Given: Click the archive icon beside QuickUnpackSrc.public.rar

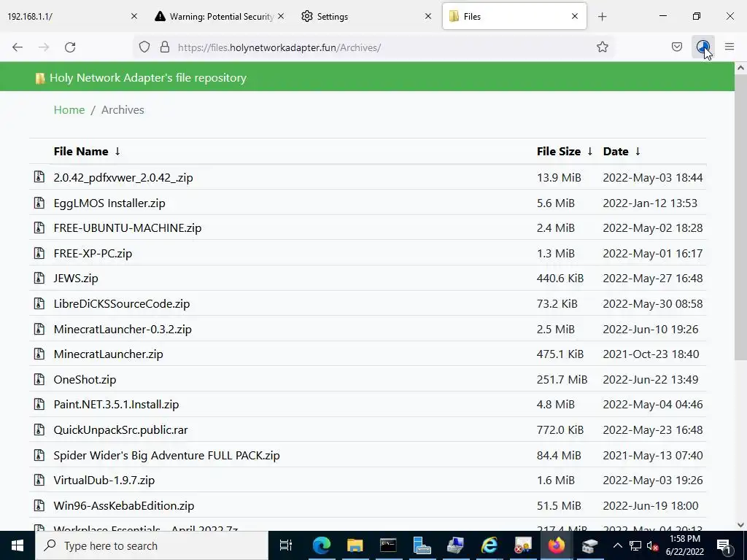Looking at the screenshot, I should 39,429.
